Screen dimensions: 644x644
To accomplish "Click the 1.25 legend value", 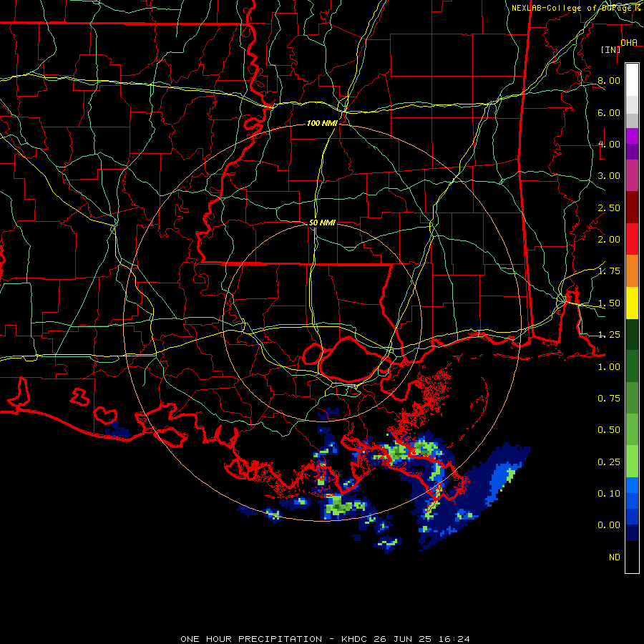I will pos(609,335).
